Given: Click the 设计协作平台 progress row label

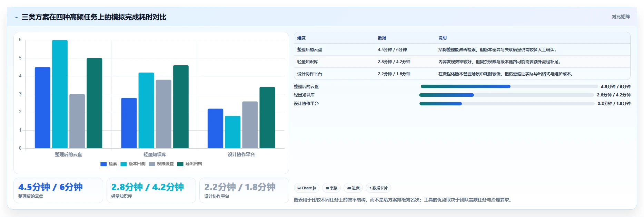Looking at the screenshot, I should coord(306,104).
